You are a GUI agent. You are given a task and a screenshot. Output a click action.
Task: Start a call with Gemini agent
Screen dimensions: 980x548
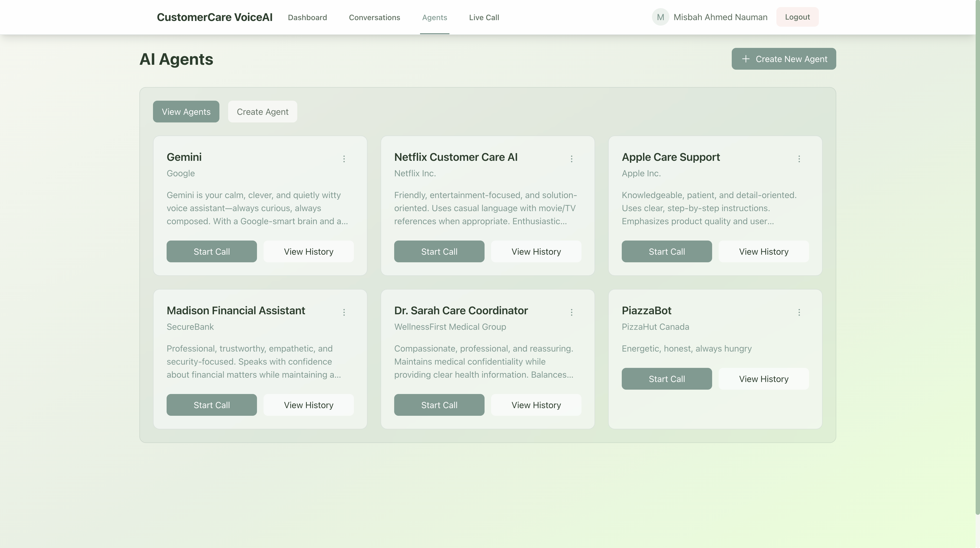(212, 251)
